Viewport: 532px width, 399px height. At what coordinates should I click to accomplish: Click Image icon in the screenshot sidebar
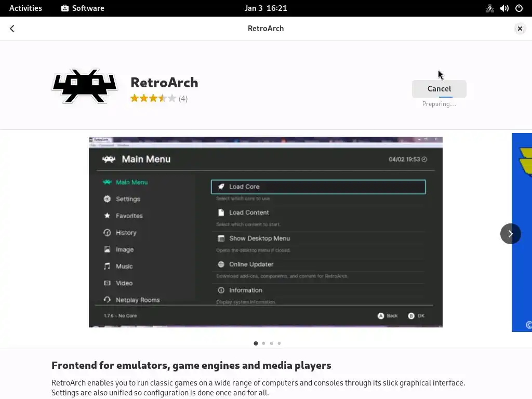[107, 249]
